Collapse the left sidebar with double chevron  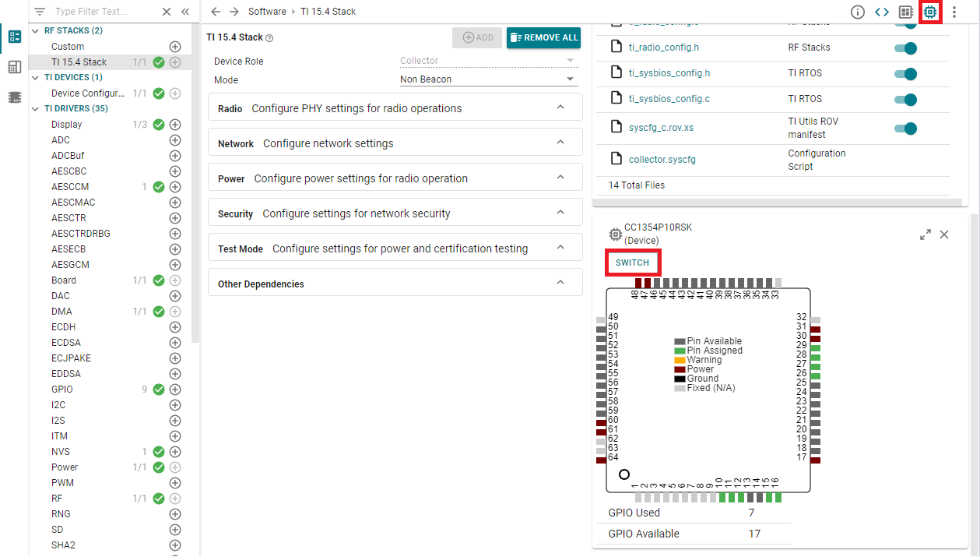coord(185,12)
